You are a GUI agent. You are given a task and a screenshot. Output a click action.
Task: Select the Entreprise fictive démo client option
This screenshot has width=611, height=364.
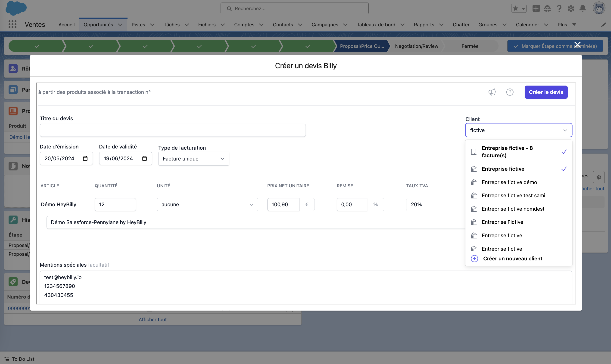tap(509, 182)
